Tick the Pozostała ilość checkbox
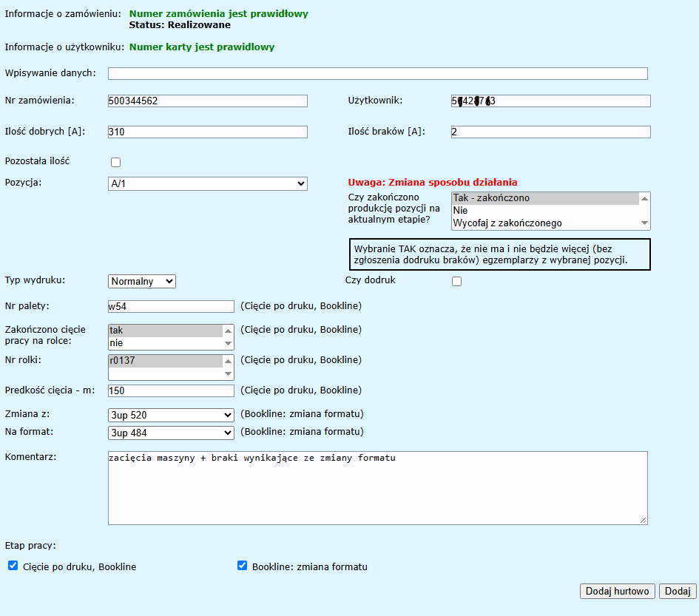 [116, 162]
